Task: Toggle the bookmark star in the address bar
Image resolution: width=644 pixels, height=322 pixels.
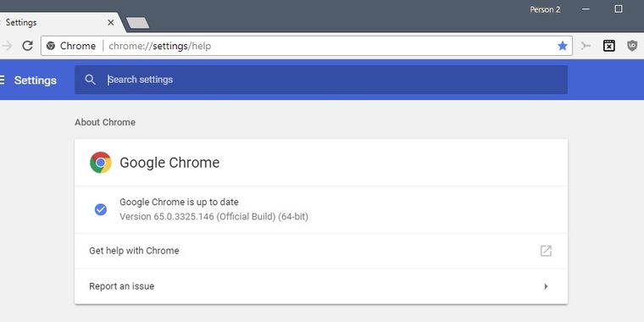Action: 563,46
